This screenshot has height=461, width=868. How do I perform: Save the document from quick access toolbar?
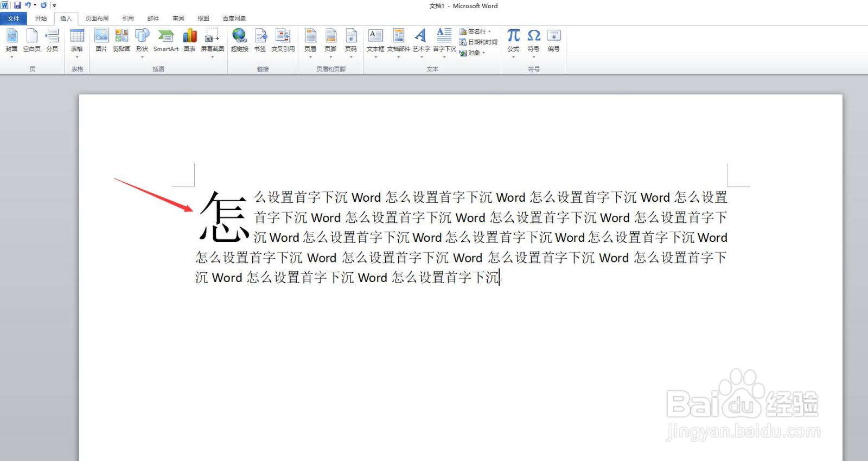(x=17, y=5)
